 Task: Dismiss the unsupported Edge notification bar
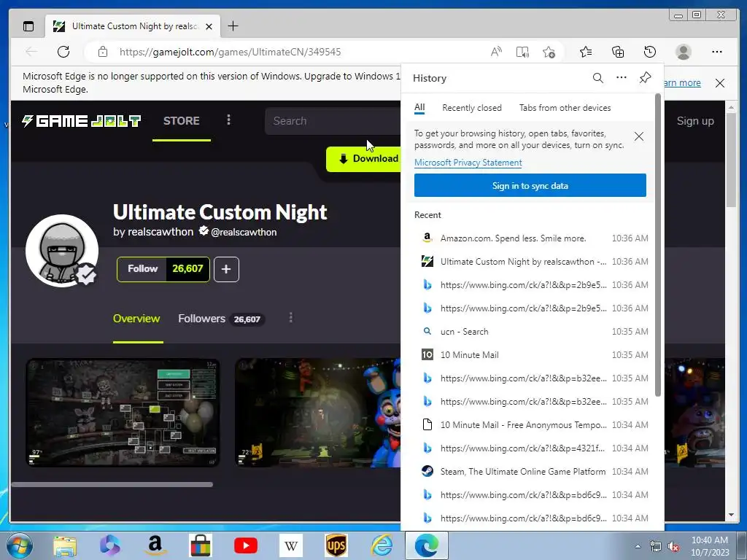tap(720, 83)
